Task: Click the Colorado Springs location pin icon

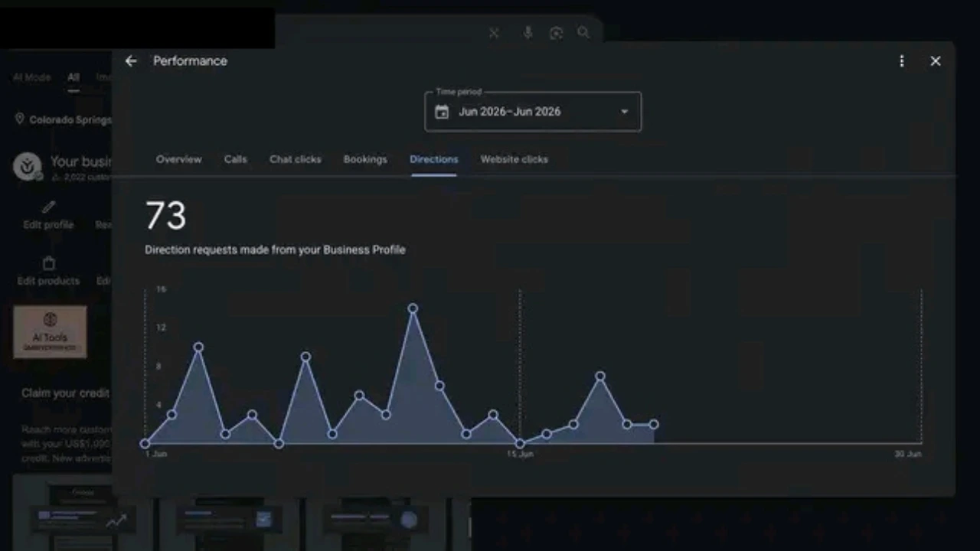Action: click(20, 119)
